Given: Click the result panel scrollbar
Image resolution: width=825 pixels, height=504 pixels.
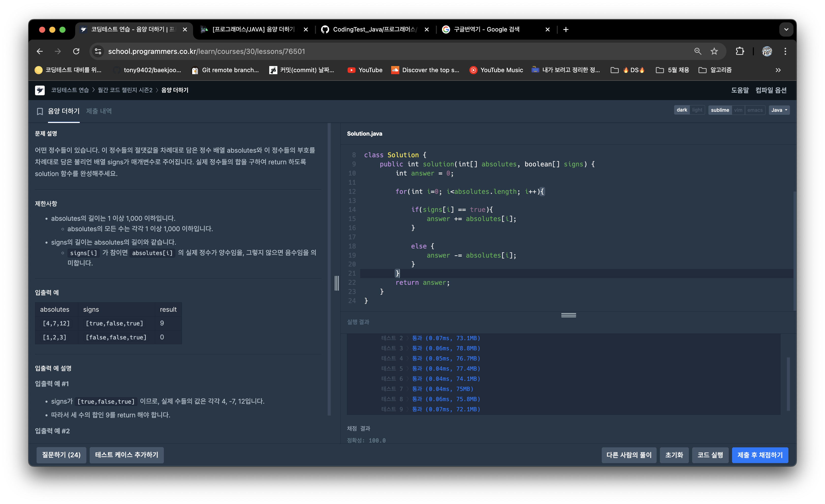Looking at the screenshot, I should (x=788, y=384).
